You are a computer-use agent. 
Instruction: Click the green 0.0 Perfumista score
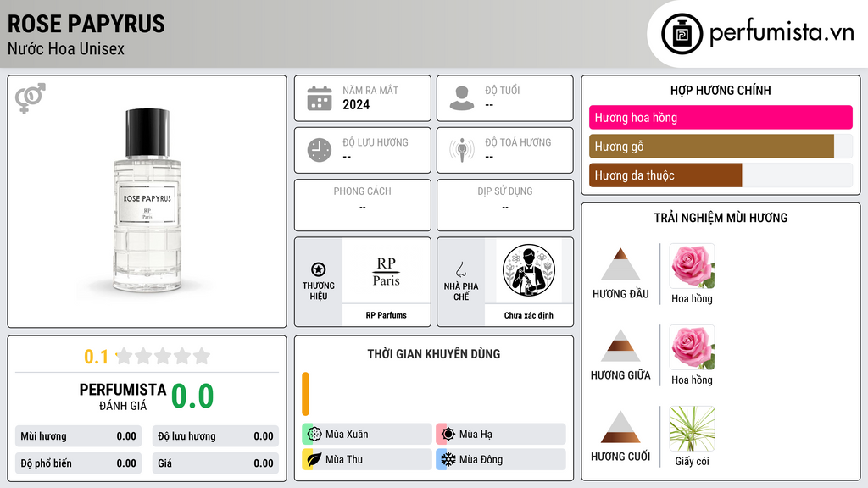click(192, 396)
